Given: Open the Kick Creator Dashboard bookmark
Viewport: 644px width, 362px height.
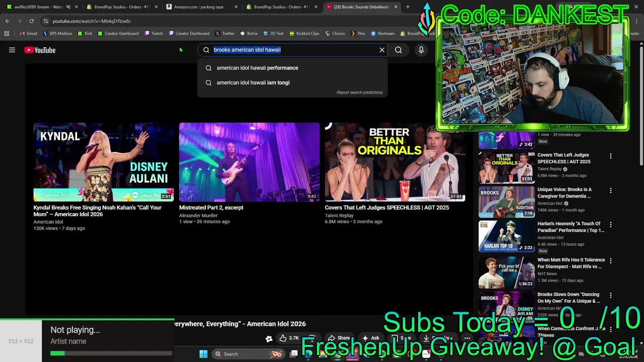Looking at the screenshot, I should (118, 34).
